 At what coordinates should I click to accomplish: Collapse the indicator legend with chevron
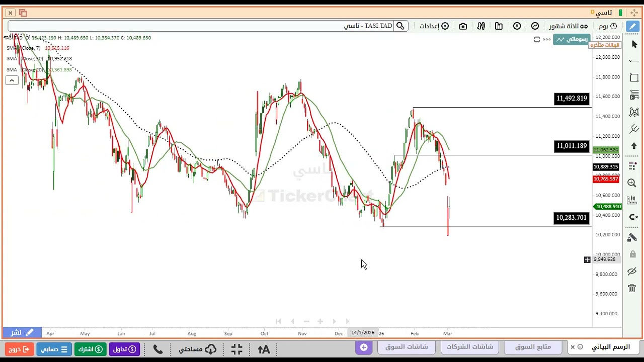click(12, 80)
